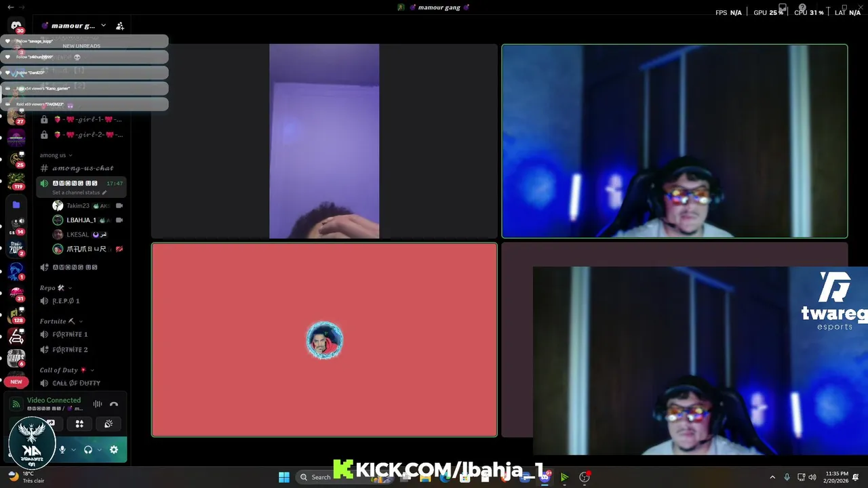This screenshot has width=868, height=488.
Task: Click taskbar clock showing 11:35 PM
Action: click(x=837, y=477)
